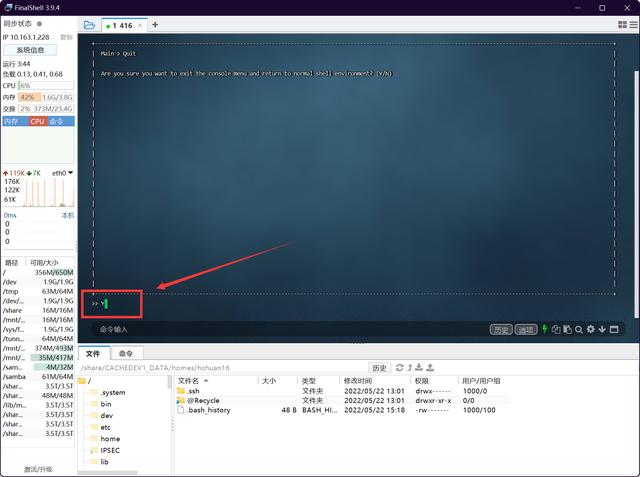
Task: Go to parent directory arrow icon
Action: (x=410, y=368)
